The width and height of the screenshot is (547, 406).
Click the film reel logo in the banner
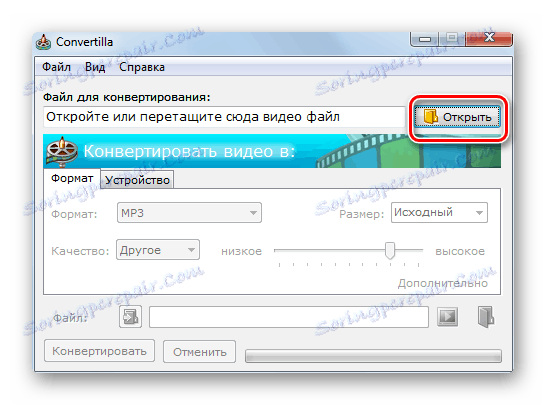[62, 151]
